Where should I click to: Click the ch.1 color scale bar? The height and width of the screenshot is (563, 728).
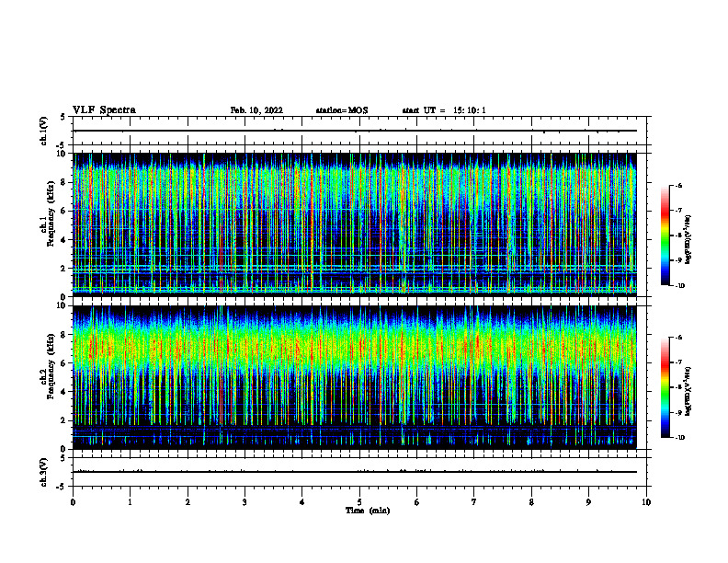pyautogui.click(x=665, y=236)
